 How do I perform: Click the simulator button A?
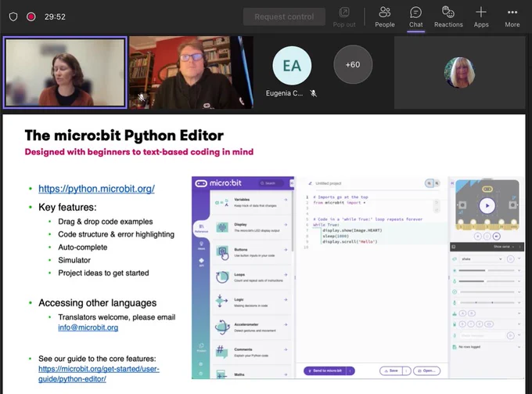pos(462,204)
